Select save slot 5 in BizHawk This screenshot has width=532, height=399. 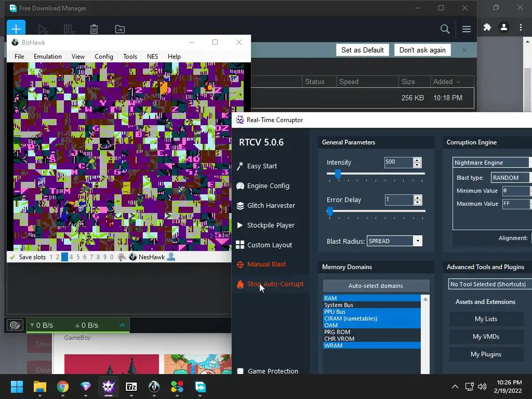78,257
